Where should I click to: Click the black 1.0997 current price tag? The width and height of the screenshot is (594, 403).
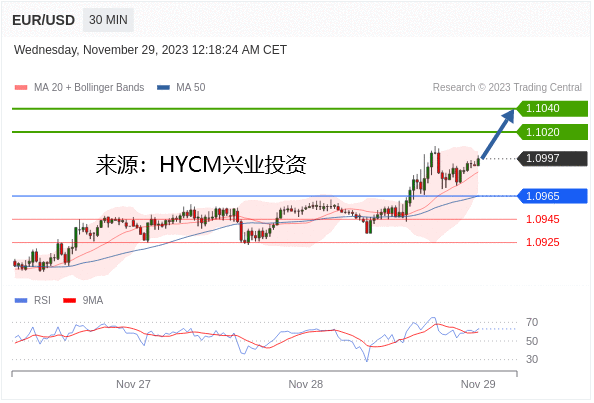tap(552, 158)
